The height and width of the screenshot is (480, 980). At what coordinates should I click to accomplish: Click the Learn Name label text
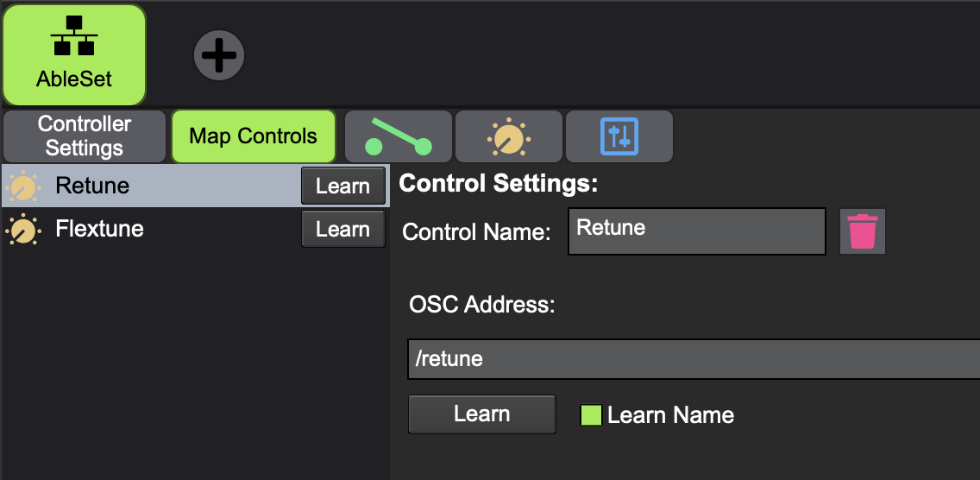pos(670,415)
